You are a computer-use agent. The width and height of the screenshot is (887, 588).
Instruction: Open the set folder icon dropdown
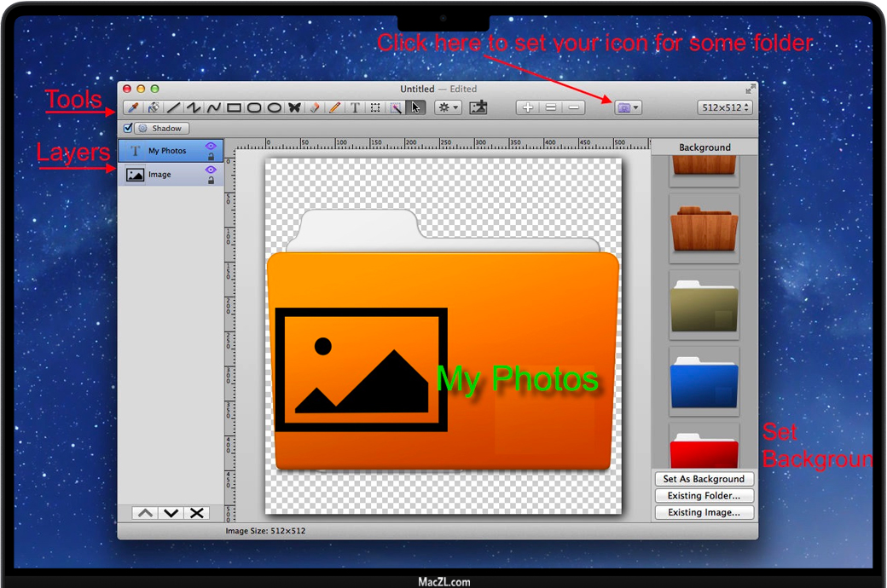tap(628, 107)
